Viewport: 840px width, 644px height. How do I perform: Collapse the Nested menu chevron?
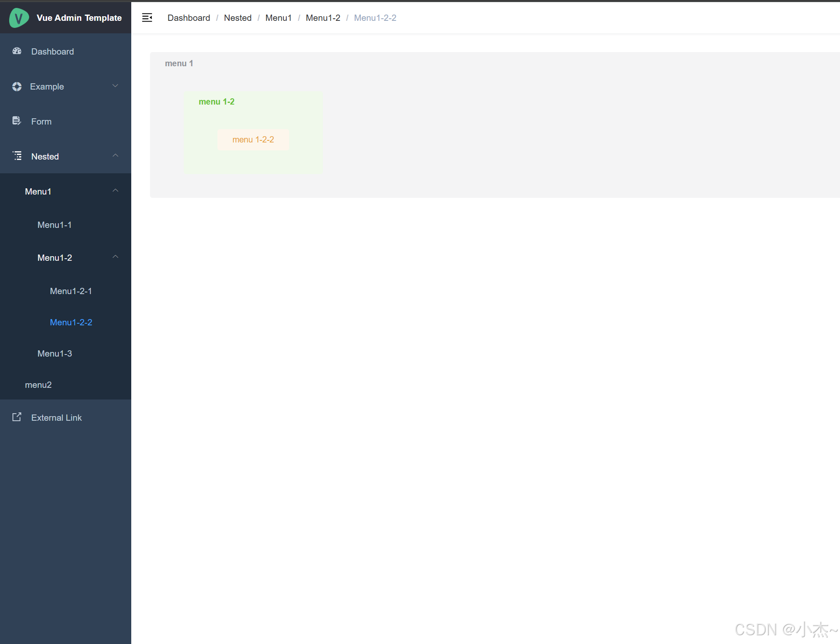(x=115, y=156)
